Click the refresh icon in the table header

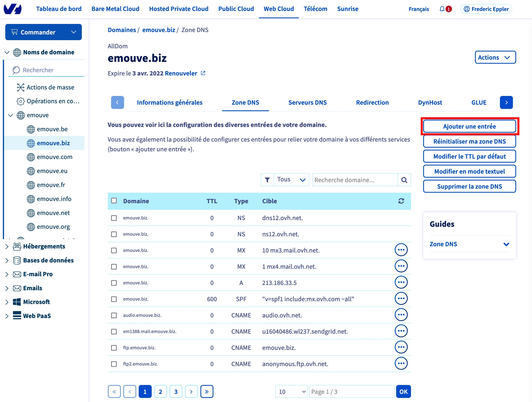[x=401, y=201]
